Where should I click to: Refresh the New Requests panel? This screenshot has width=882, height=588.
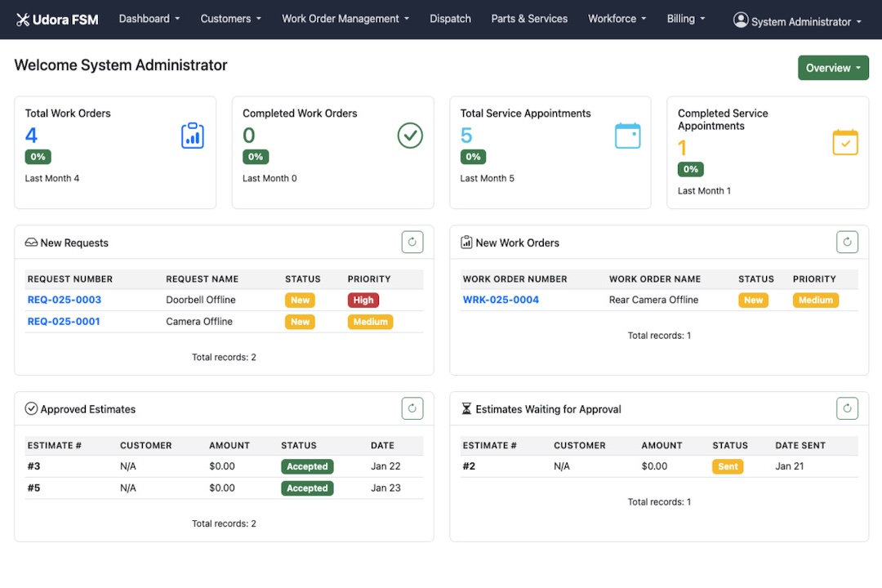tap(412, 242)
